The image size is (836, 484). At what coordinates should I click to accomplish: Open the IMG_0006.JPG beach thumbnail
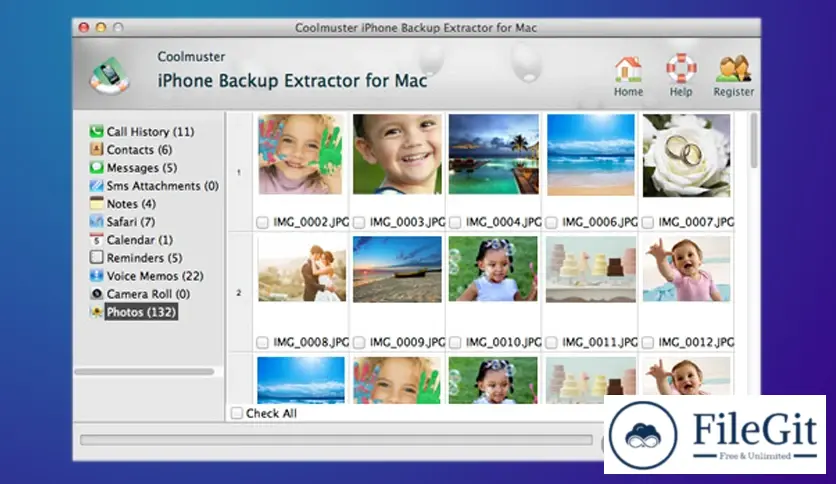coord(591,155)
